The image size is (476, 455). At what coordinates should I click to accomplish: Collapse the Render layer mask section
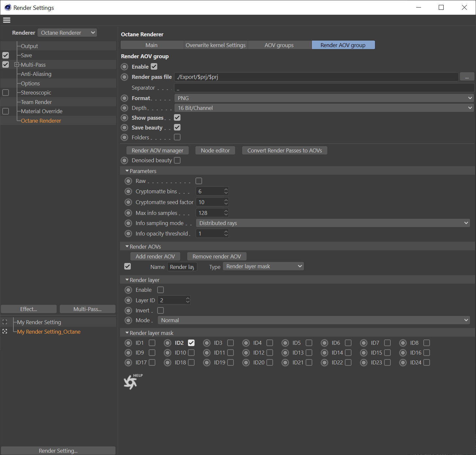[127, 333]
